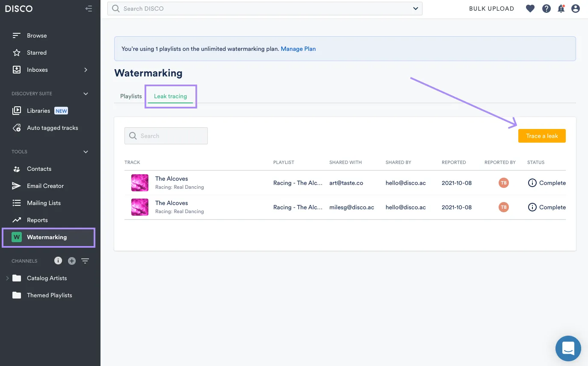The image size is (588, 366).
Task: Select the Auto tagged tracks icon
Action: click(17, 127)
